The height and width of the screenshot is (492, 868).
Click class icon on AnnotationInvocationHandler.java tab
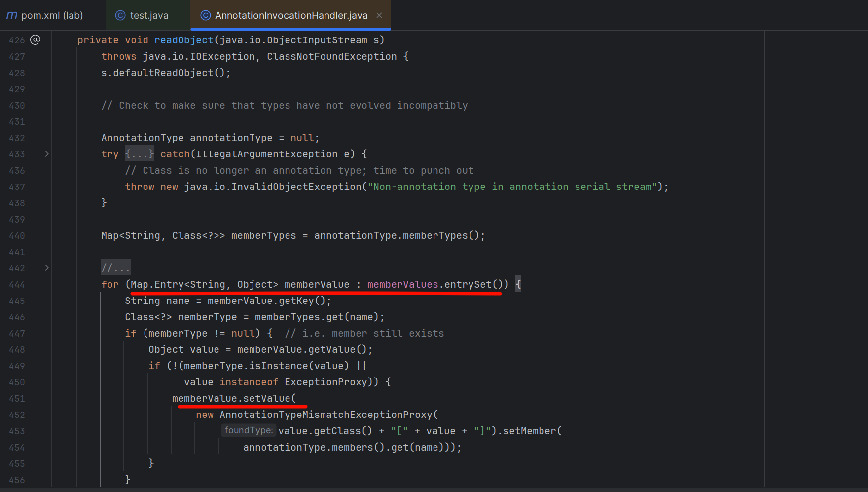point(205,16)
